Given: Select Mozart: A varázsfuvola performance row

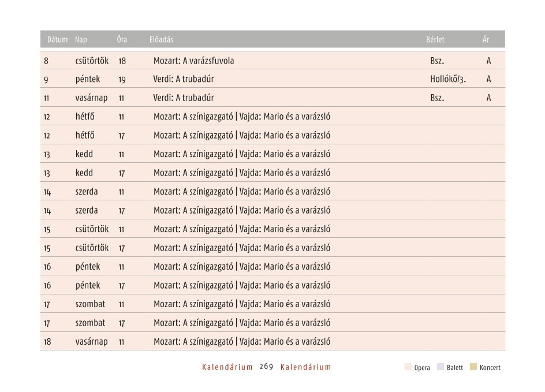Looking at the screenshot, I should coord(272,61).
